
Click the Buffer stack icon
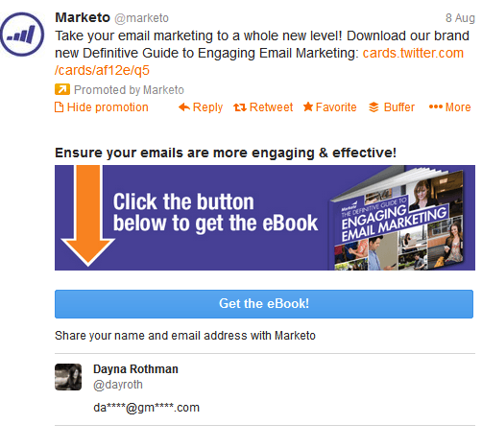click(x=374, y=107)
